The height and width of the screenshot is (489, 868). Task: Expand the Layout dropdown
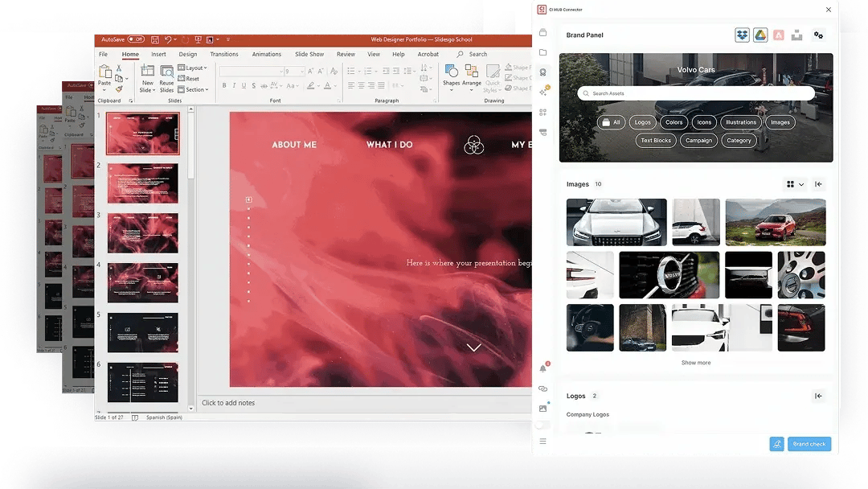tap(193, 68)
